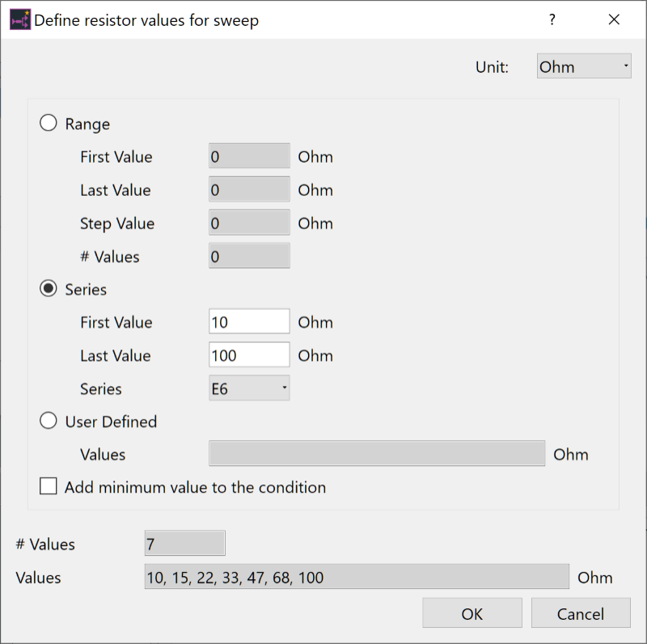Choose the User Defined radio option

49,421
